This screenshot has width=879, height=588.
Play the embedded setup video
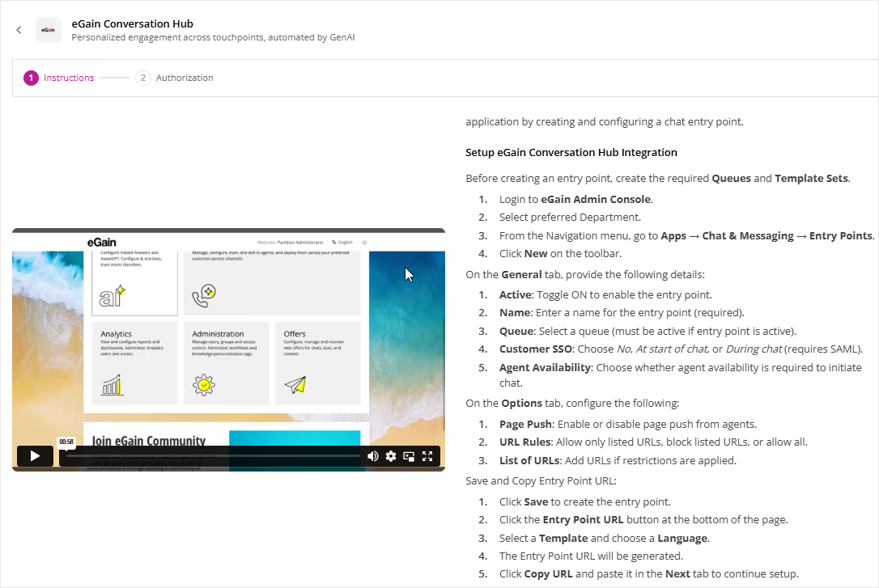click(x=35, y=456)
